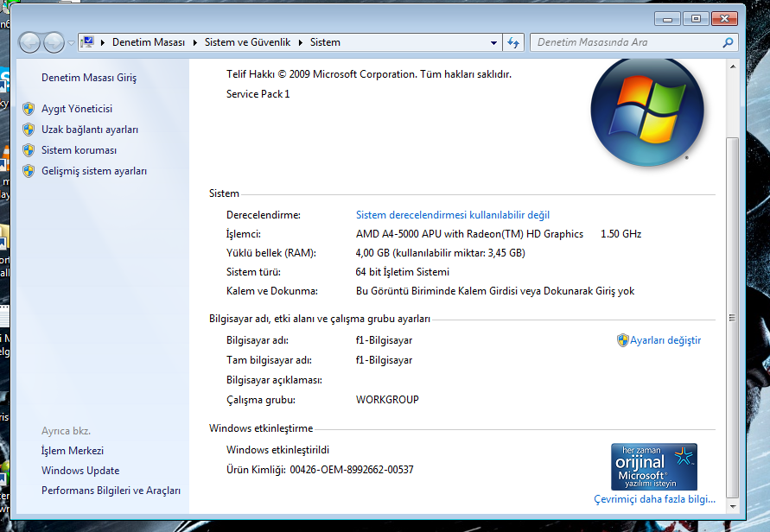Click the Control Panel computer icon in address bar

point(87,42)
